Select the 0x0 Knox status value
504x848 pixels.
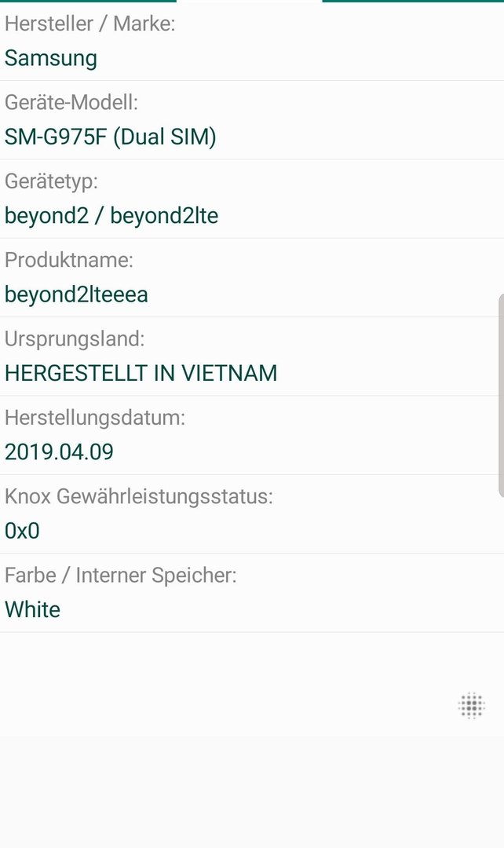22,531
